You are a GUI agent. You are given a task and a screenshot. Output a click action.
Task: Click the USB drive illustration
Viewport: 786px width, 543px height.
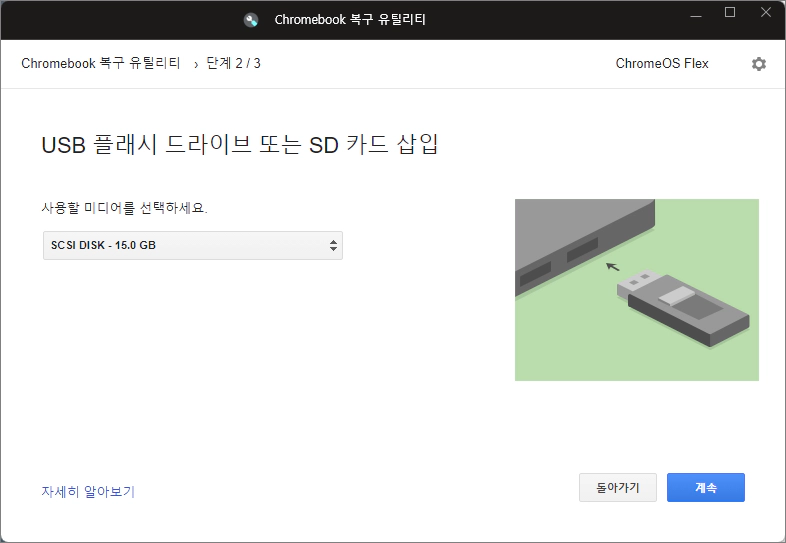click(x=637, y=290)
